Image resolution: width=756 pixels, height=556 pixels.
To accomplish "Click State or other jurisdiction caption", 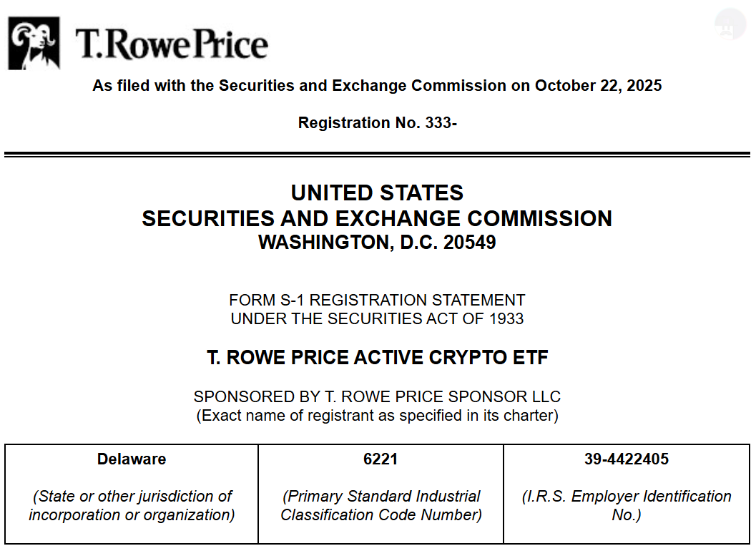I will [132, 505].
